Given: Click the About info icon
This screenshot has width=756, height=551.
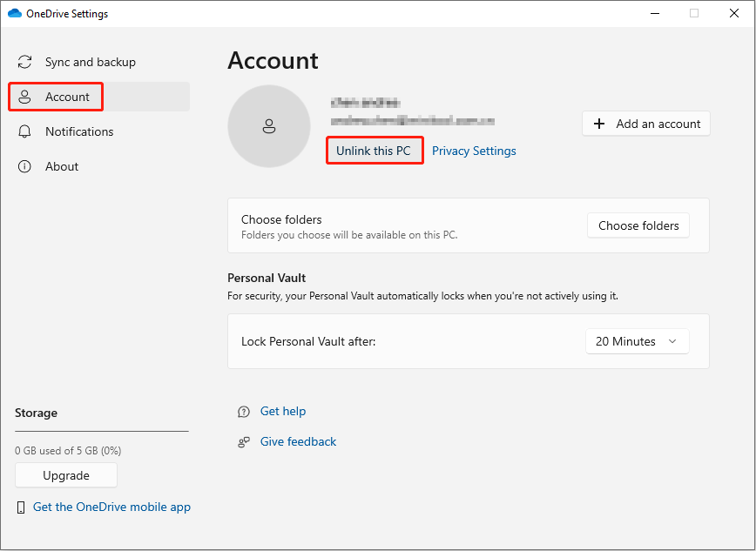Looking at the screenshot, I should [x=24, y=166].
